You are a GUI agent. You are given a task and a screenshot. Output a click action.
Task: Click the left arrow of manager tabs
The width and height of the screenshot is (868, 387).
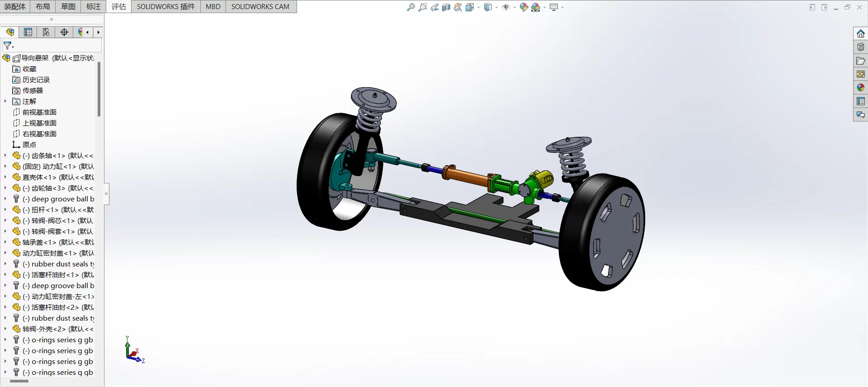[87, 32]
